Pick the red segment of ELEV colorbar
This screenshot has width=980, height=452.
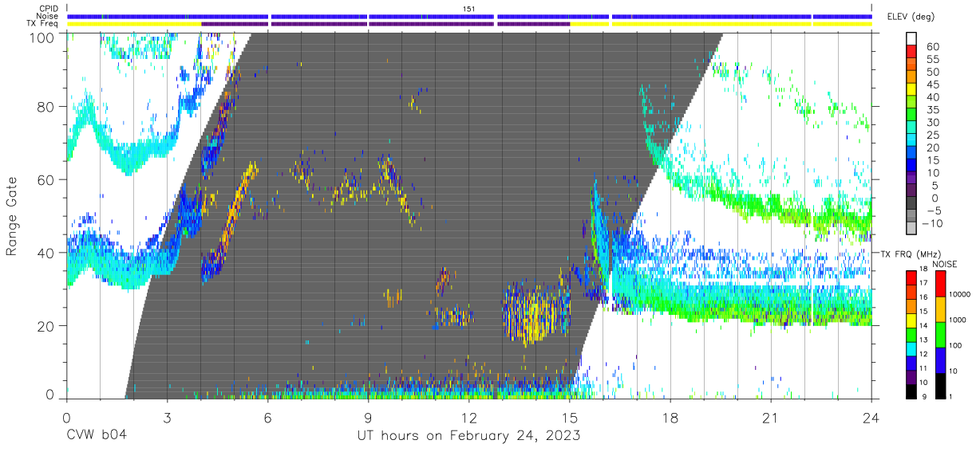(x=911, y=53)
